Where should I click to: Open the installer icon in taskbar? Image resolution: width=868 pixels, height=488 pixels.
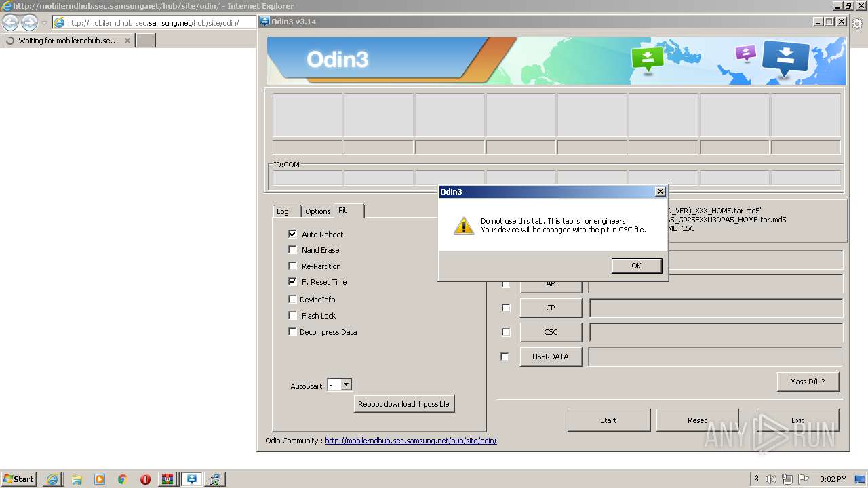coord(216,479)
